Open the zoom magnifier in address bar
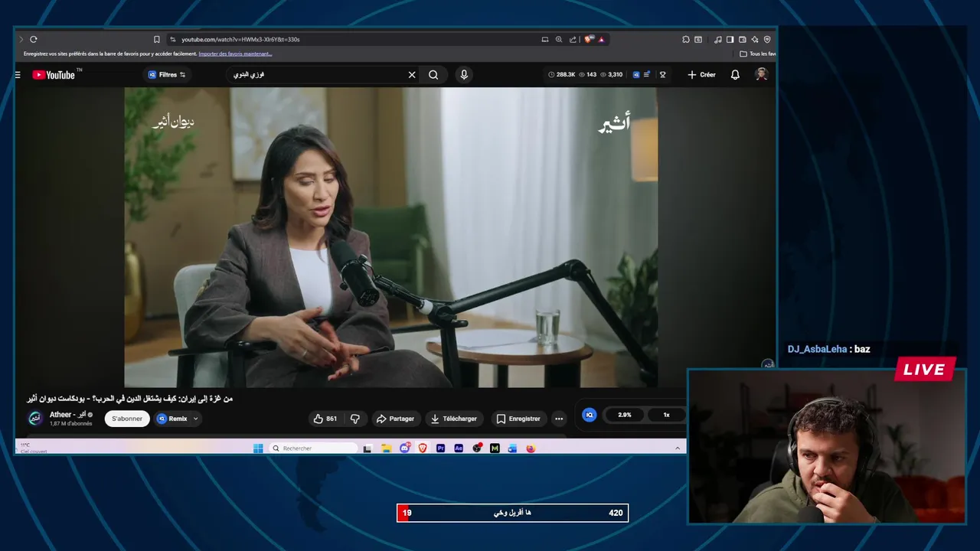980x551 pixels. pyautogui.click(x=559, y=39)
